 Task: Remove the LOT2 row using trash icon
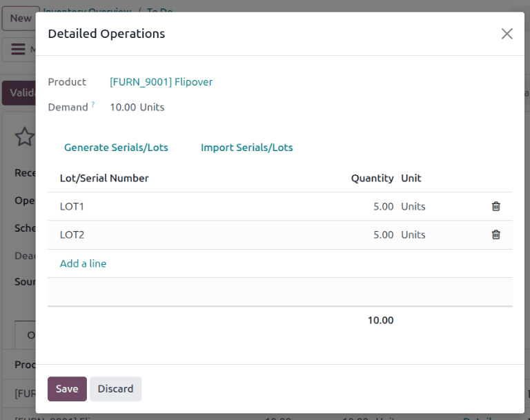[x=495, y=234]
